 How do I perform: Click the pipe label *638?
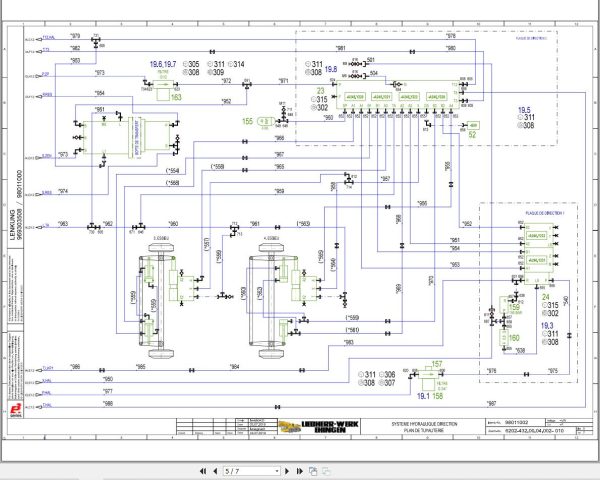520,350
